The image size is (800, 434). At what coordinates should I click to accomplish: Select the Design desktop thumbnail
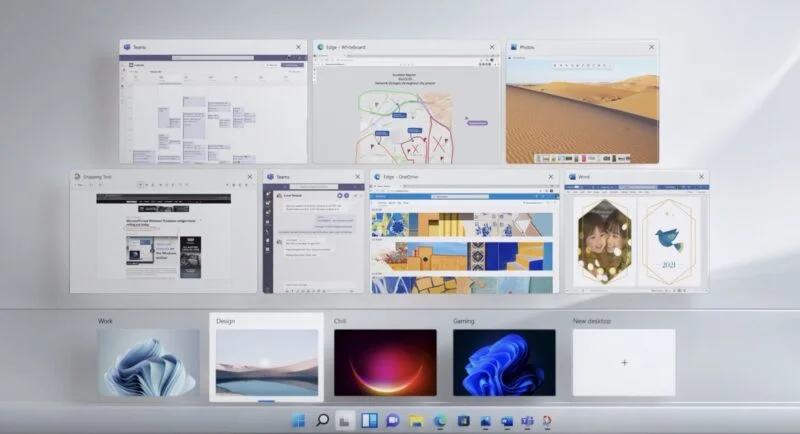pos(266,363)
